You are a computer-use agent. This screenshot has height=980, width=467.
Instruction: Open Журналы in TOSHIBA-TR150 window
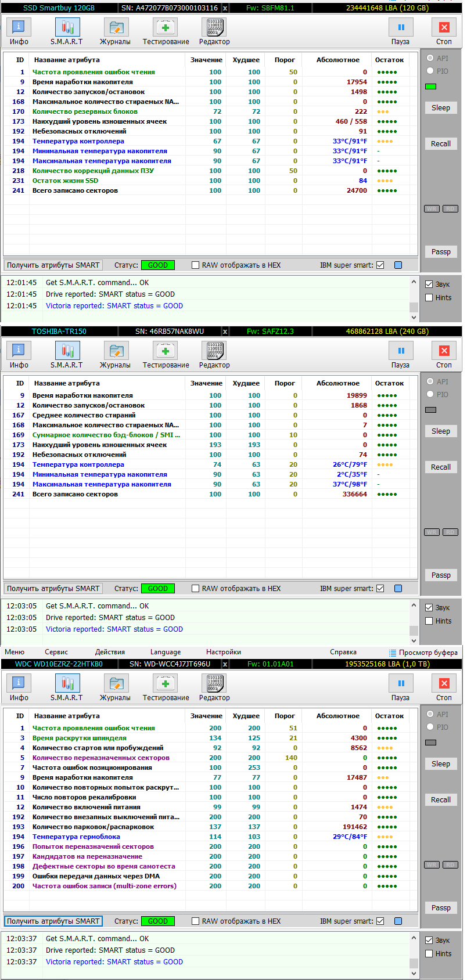click(x=115, y=355)
